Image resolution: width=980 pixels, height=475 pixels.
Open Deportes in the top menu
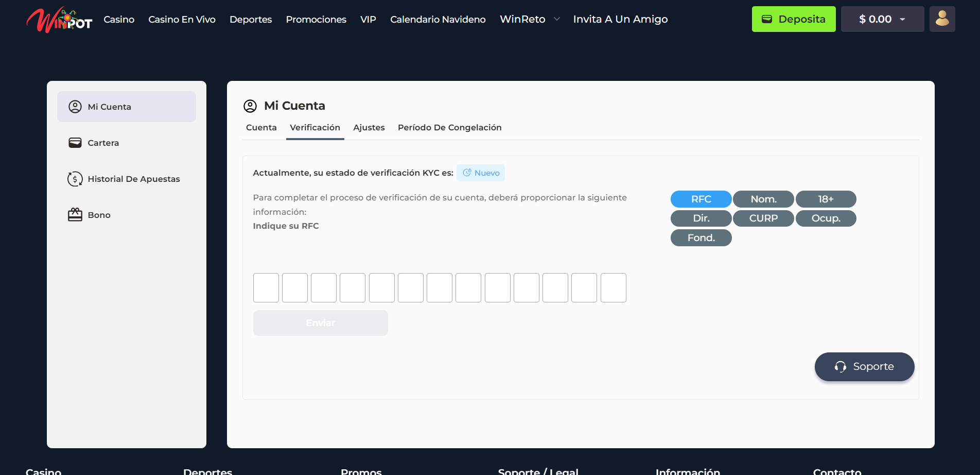click(x=251, y=20)
